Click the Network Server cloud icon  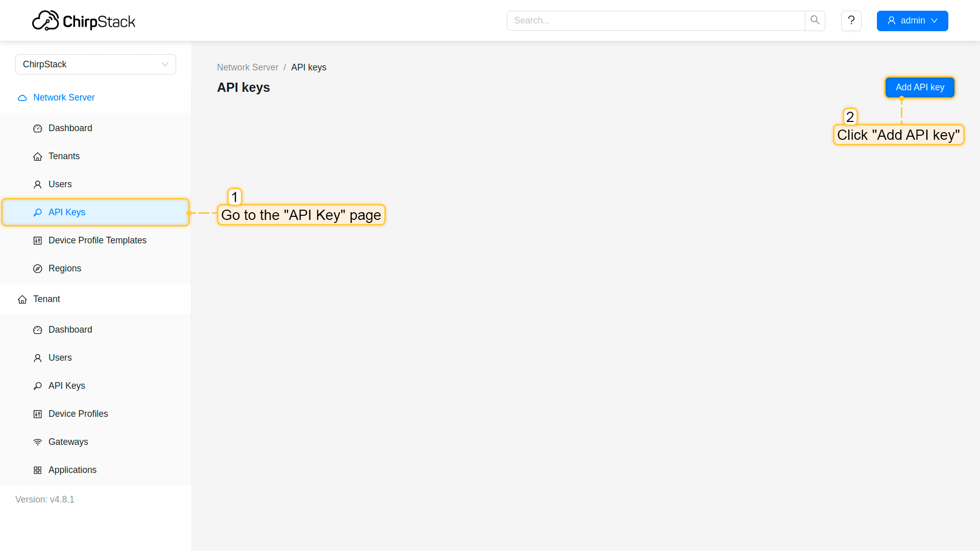22,98
